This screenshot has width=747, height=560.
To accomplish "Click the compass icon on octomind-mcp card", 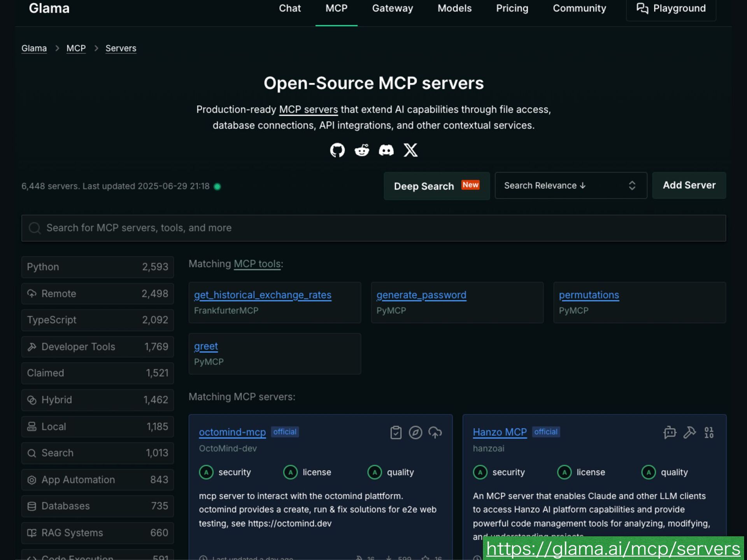I will coord(415,432).
